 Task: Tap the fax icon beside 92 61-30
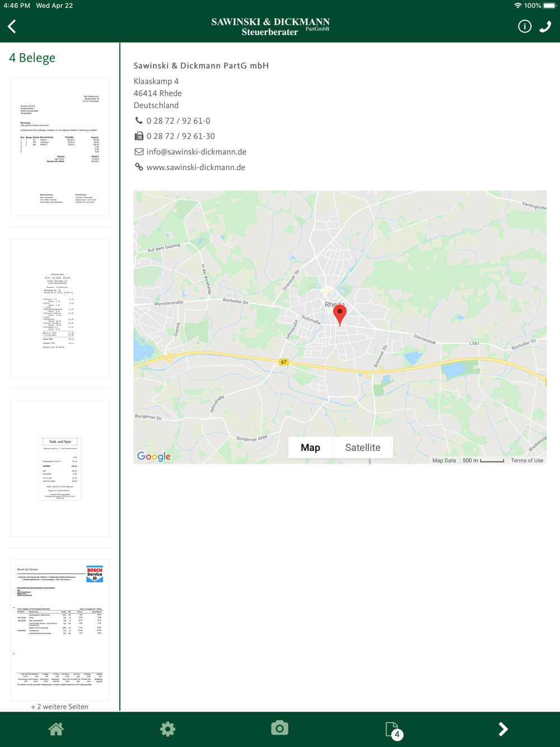[x=139, y=136]
